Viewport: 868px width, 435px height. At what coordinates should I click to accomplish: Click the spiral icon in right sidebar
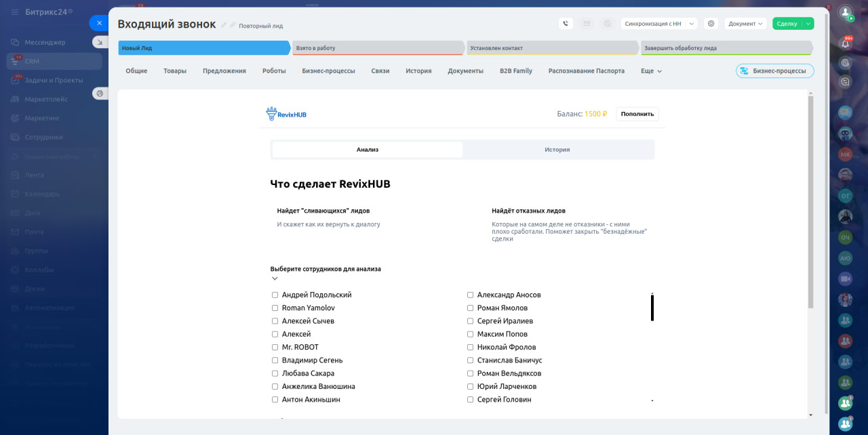(x=845, y=62)
